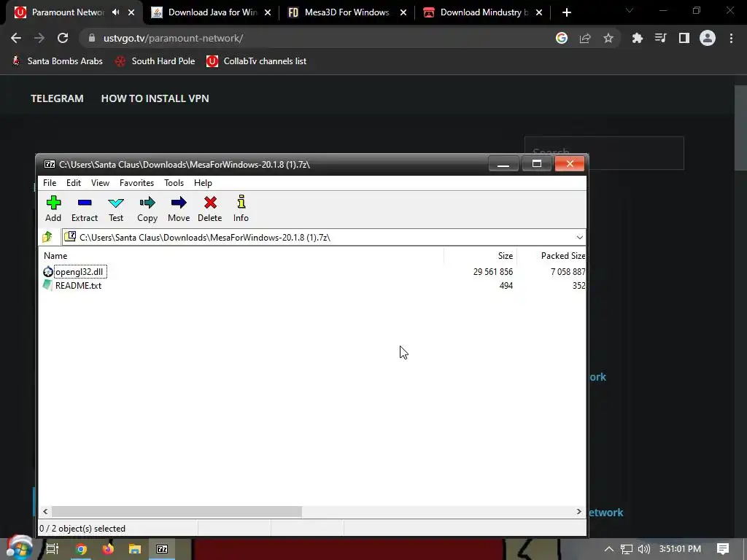Bookmark this page with the star icon

click(x=608, y=38)
